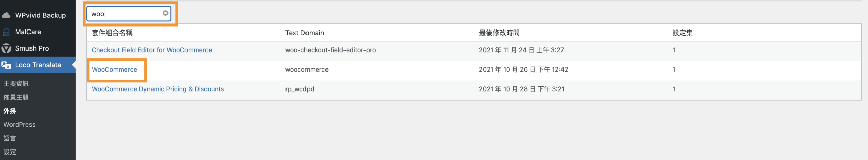The height and width of the screenshot is (160, 868).
Task: Open Loco Translate 設定 submenu
Action: [10, 152]
